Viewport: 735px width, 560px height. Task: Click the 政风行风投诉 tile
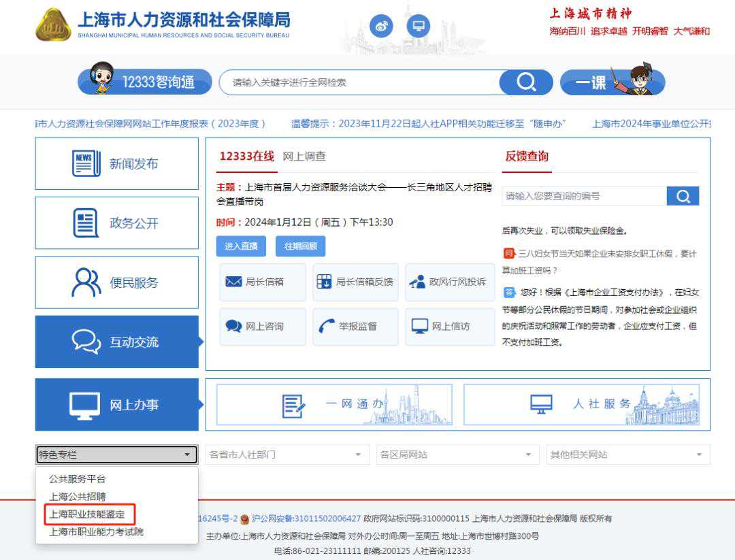pos(450,282)
